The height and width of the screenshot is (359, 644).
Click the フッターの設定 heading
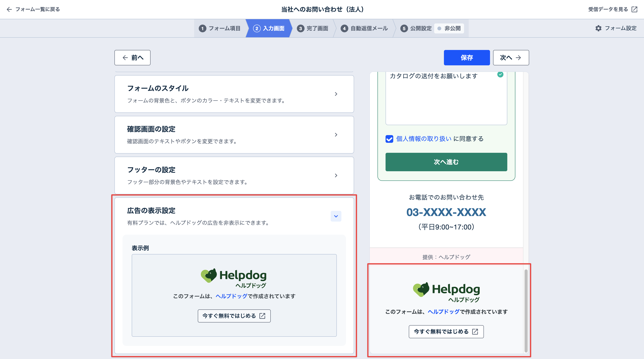151,170
